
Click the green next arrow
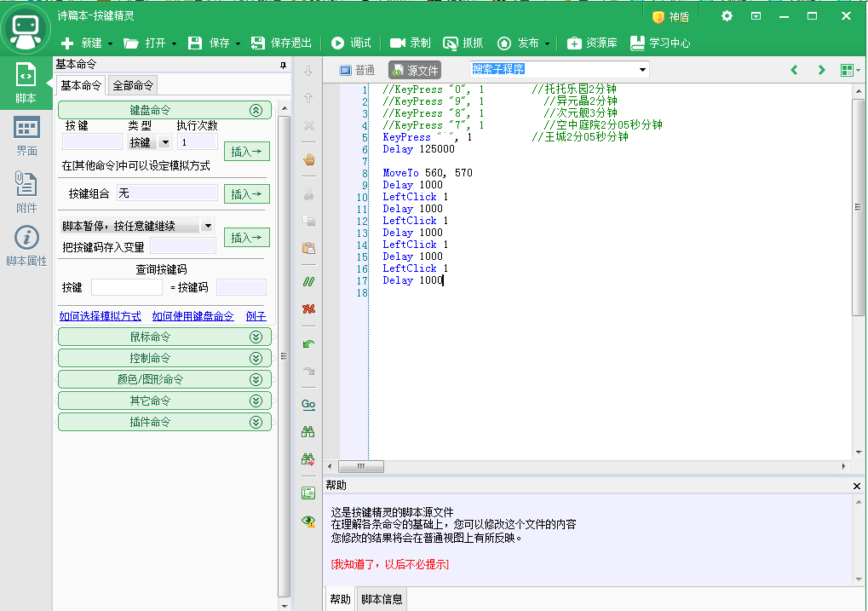tap(821, 70)
